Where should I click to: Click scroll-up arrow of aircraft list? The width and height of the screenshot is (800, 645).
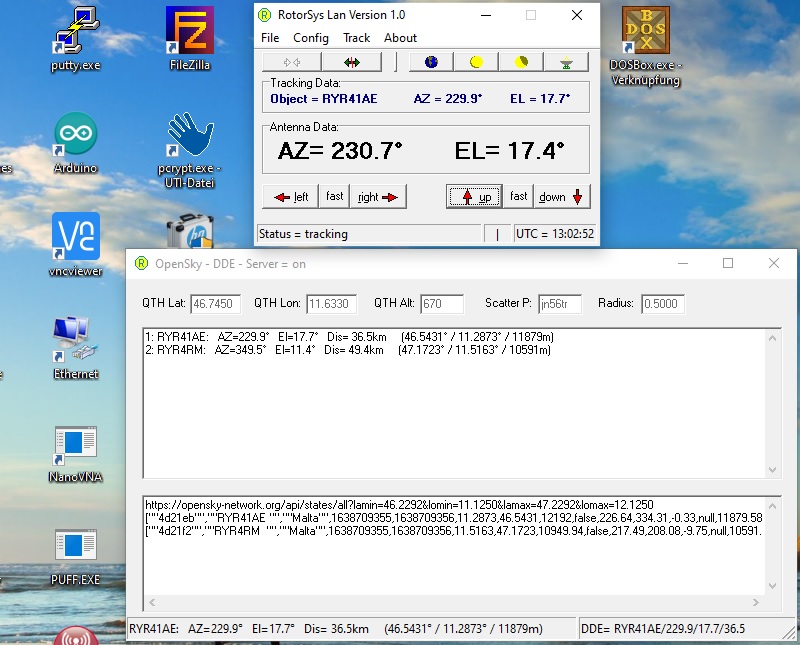pos(772,338)
